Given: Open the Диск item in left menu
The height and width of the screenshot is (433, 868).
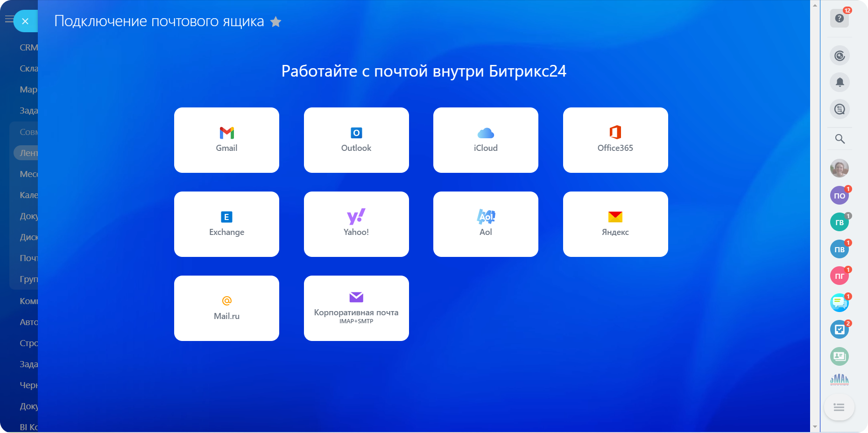Looking at the screenshot, I should (28, 237).
